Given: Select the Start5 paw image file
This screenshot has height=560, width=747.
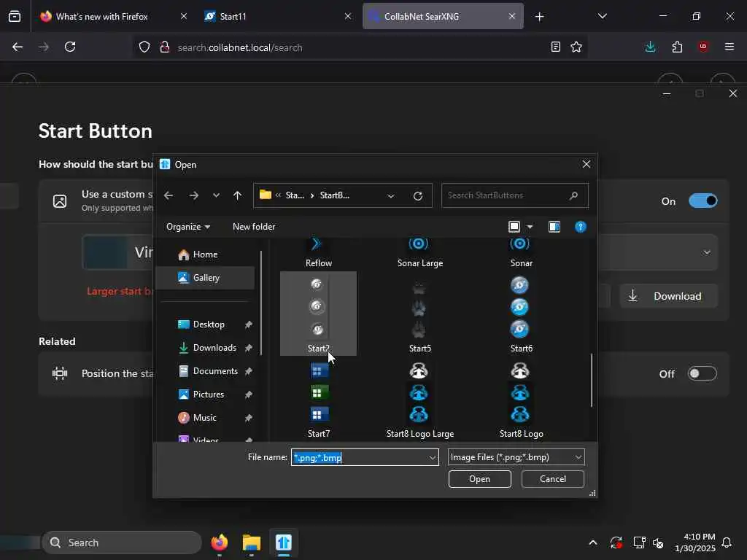Looking at the screenshot, I should [419, 314].
